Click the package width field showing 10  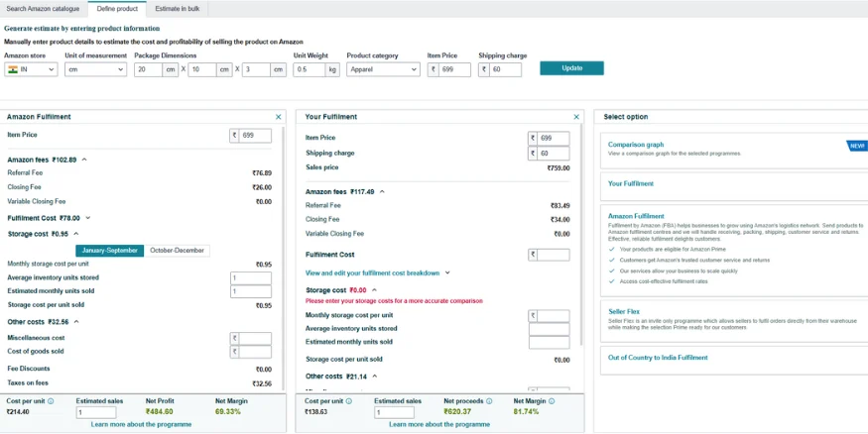click(202, 69)
